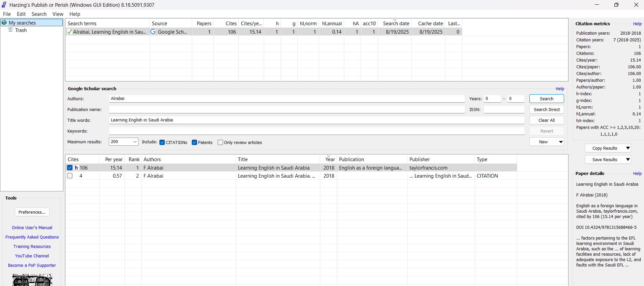Click the ISSN input field
Viewport: 644px width, 286px height.
point(504,109)
